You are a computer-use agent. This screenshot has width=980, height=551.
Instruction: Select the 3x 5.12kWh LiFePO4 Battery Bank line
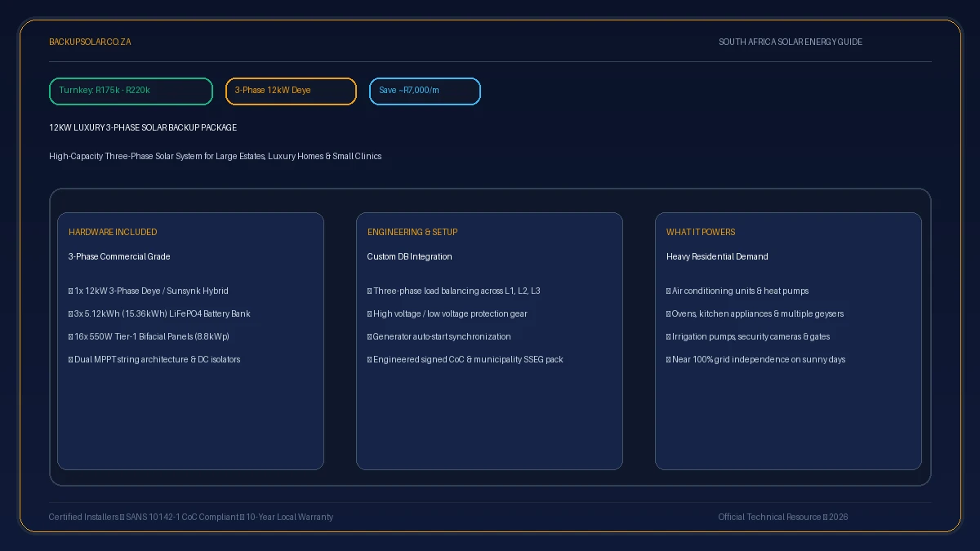159,313
